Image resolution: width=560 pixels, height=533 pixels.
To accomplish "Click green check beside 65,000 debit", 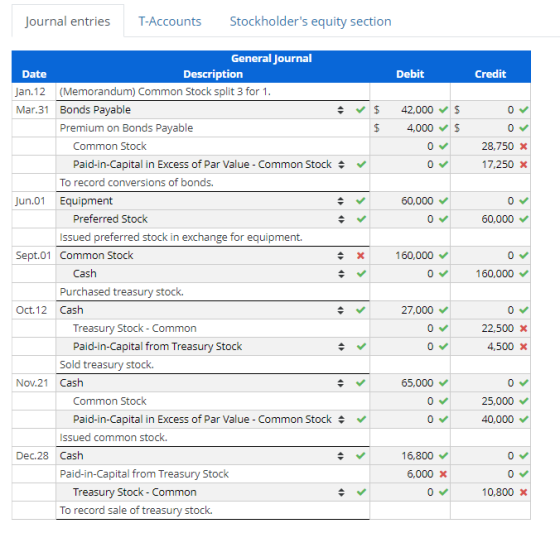I will click(443, 383).
